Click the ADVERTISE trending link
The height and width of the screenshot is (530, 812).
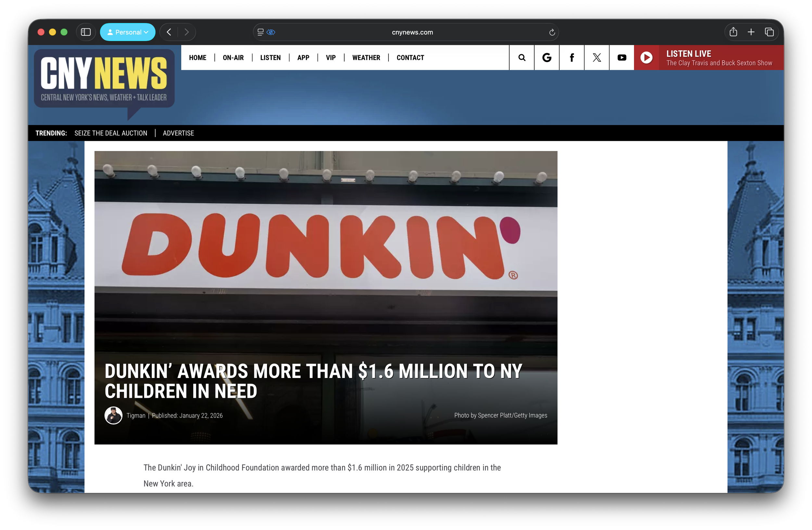tap(178, 133)
